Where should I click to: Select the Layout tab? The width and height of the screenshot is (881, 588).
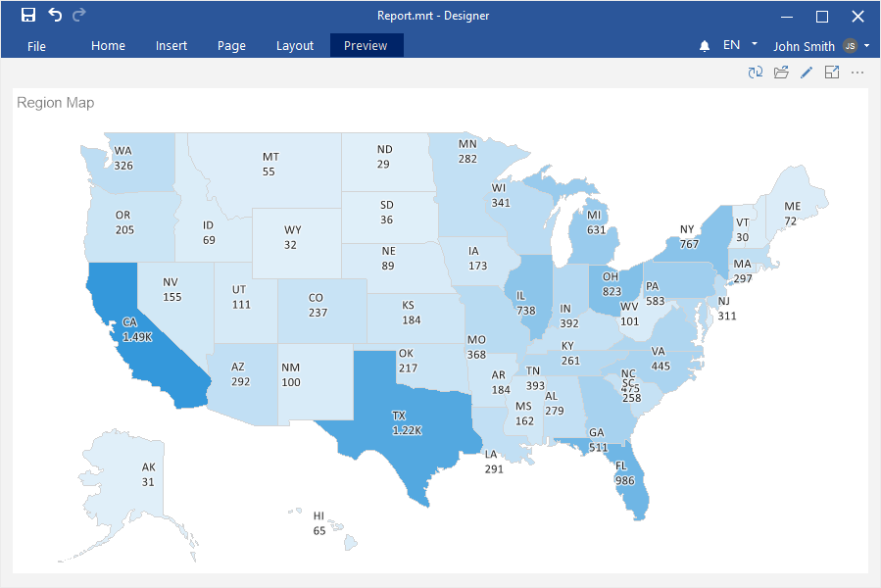[x=295, y=46]
